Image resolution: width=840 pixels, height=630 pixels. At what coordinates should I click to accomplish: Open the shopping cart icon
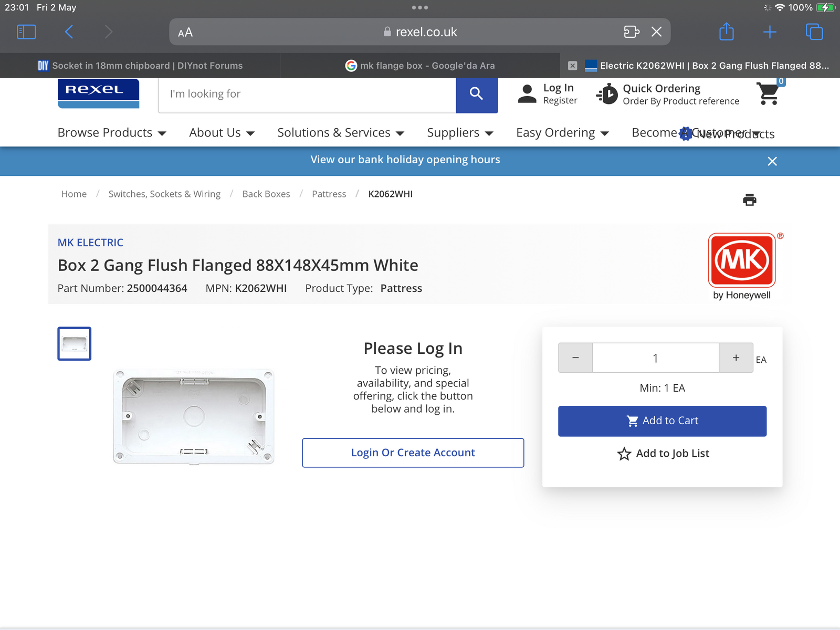tap(769, 93)
